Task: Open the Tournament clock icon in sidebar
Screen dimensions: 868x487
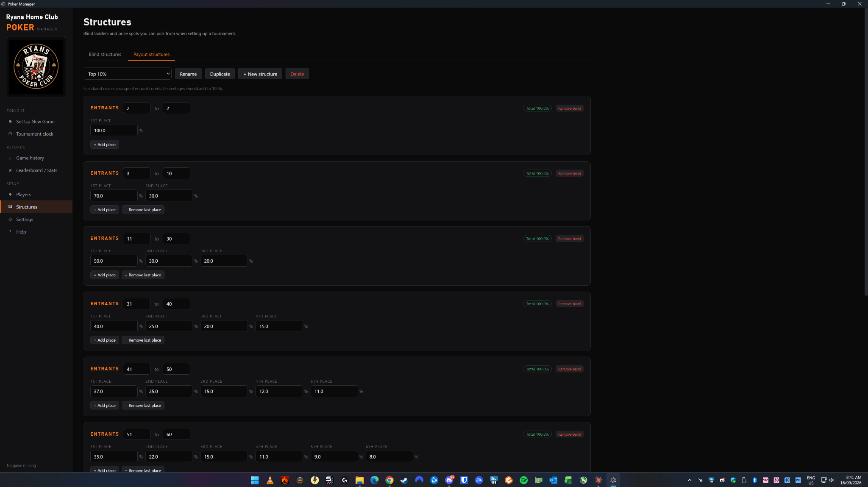Action: (x=10, y=134)
